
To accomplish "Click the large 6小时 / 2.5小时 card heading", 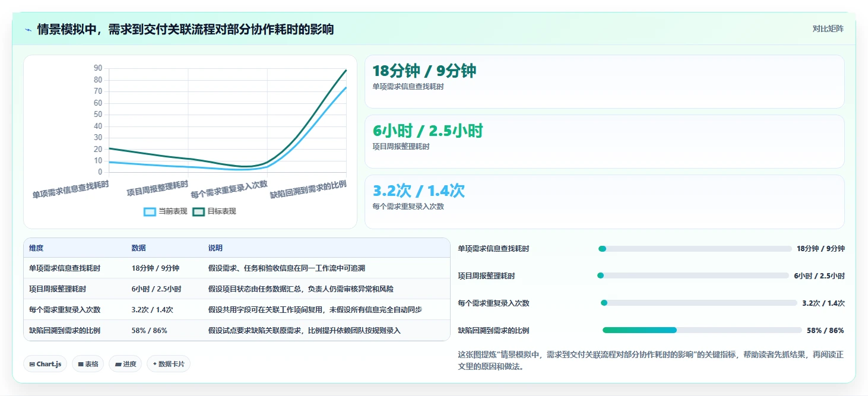I will click(428, 131).
